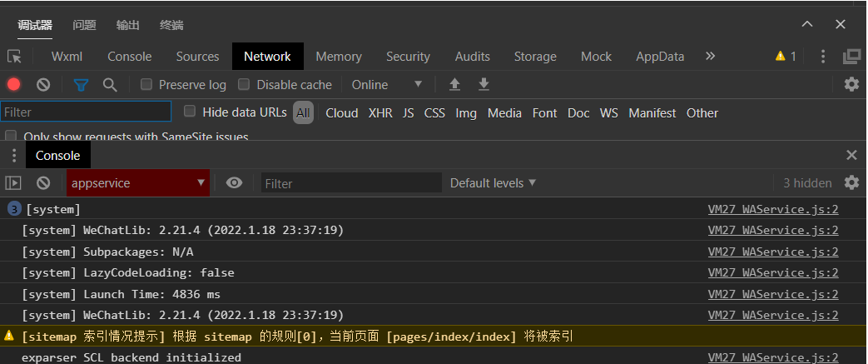Filter requests by All
This screenshot has height=364, width=868.
303,113
